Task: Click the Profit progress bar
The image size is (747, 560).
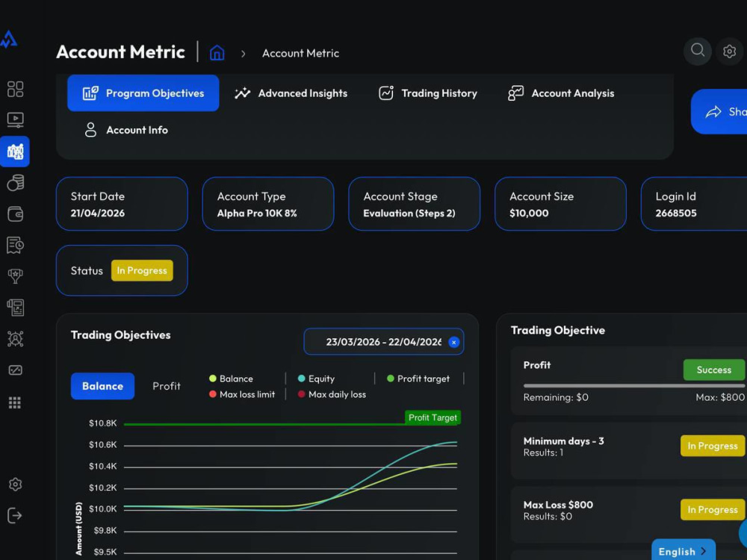Action: coord(633,386)
